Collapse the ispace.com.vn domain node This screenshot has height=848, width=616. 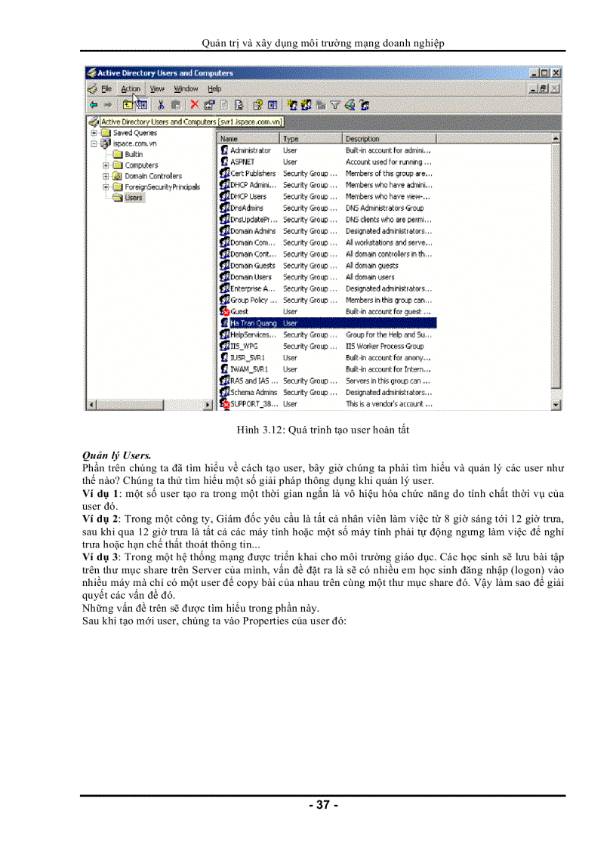pyautogui.click(x=94, y=143)
